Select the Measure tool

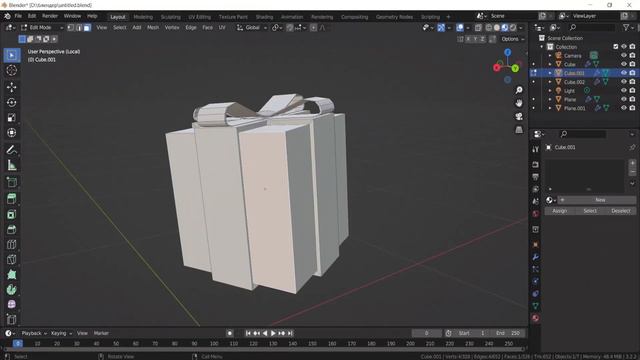click(x=11, y=165)
